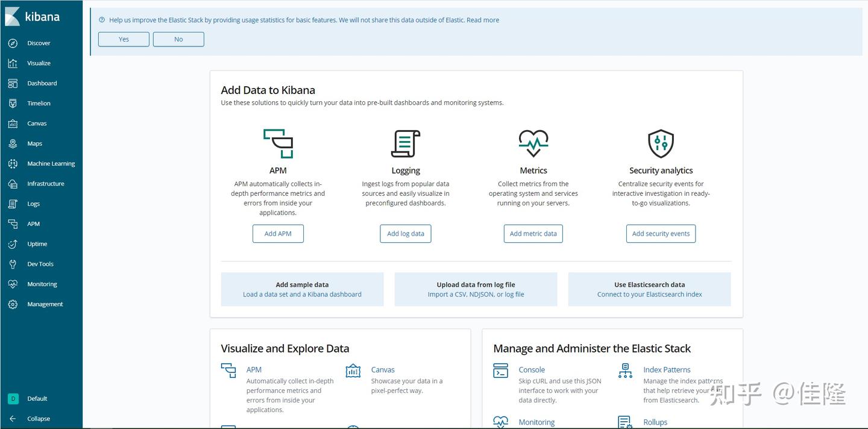The image size is (868, 429).
Task: Click the Maps icon in sidebar
Action: coord(13,143)
